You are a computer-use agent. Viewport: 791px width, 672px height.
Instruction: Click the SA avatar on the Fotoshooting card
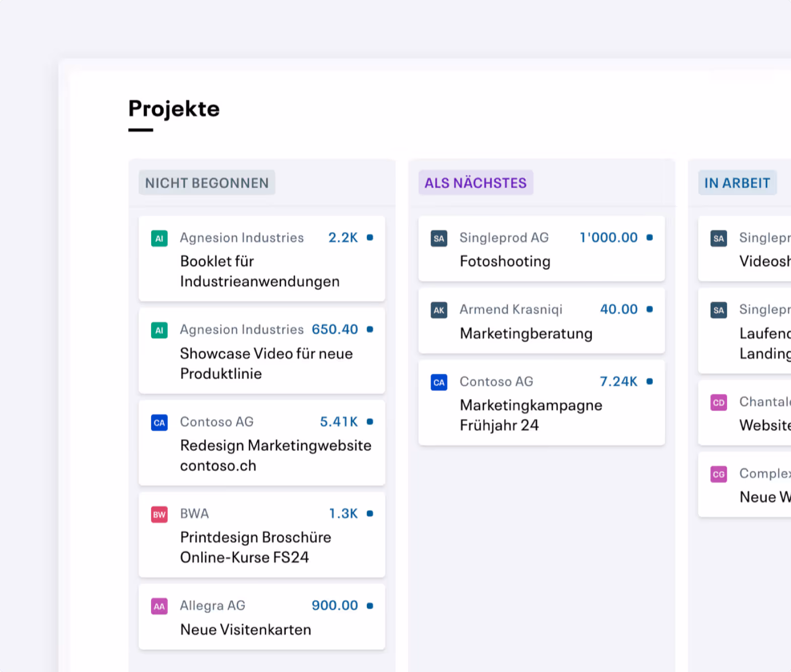click(439, 238)
